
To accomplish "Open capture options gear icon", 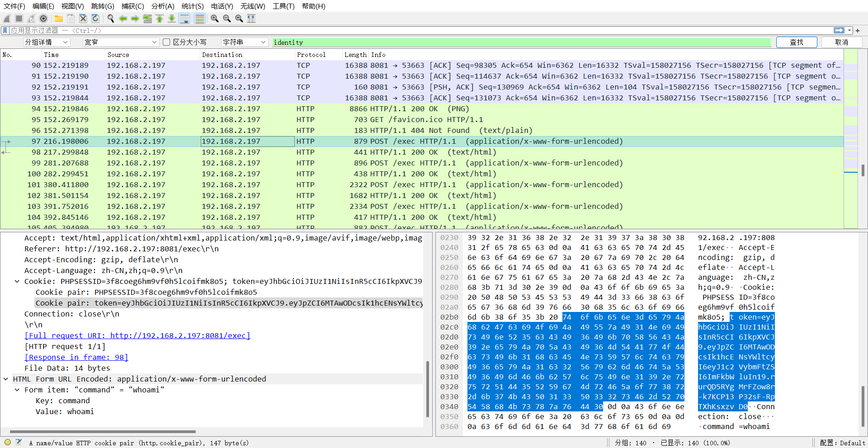I will [x=43, y=19].
